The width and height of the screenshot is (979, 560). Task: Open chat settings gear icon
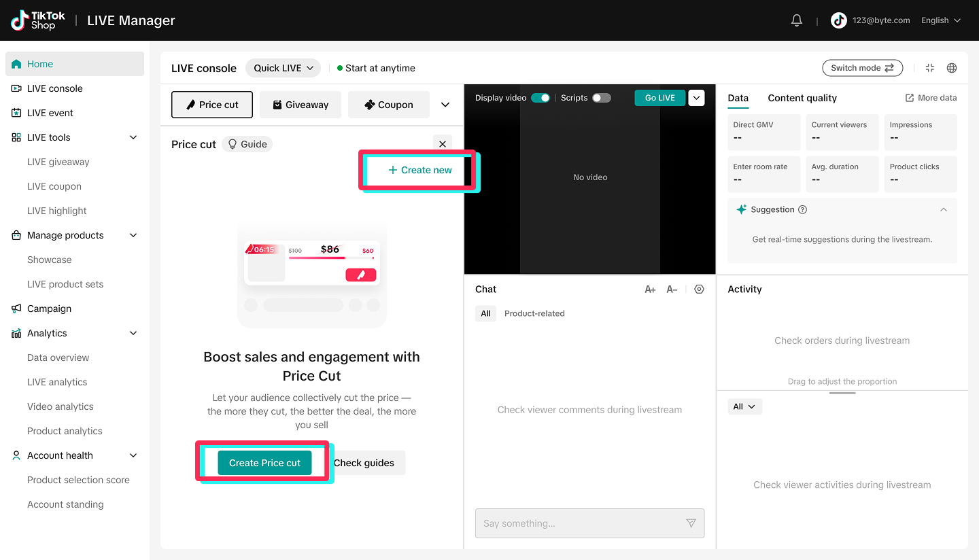click(699, 289)
